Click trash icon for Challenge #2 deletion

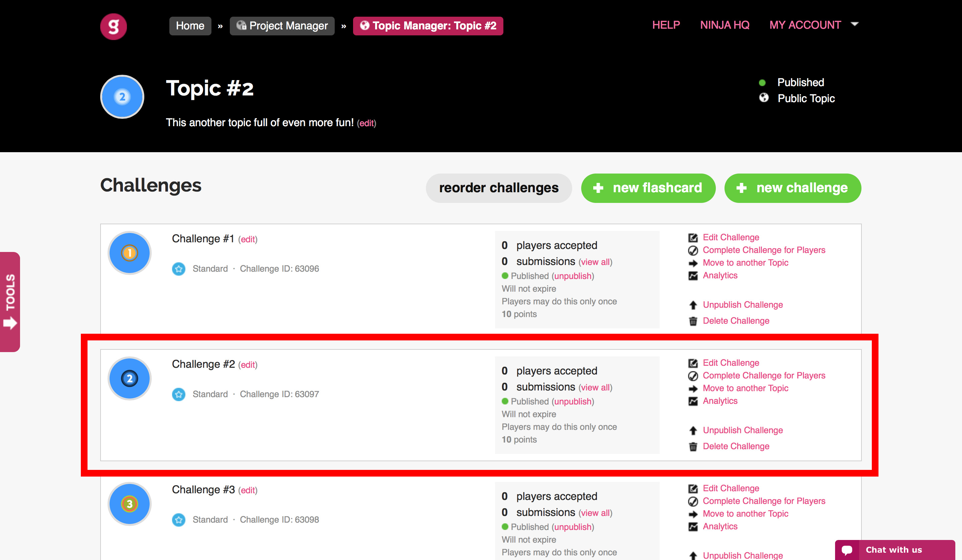(x=693, y=446)
